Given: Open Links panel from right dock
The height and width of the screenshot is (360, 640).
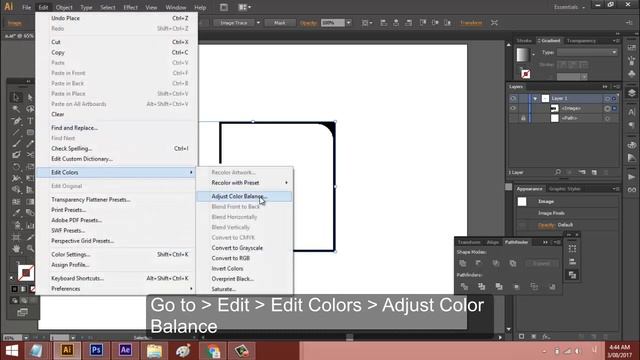Looking at the screenshot, I should (x=631, y=190).
